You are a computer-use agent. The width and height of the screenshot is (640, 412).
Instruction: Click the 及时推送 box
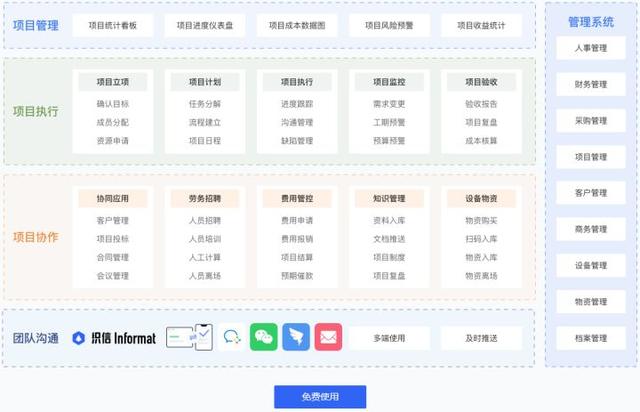(481, 338)
